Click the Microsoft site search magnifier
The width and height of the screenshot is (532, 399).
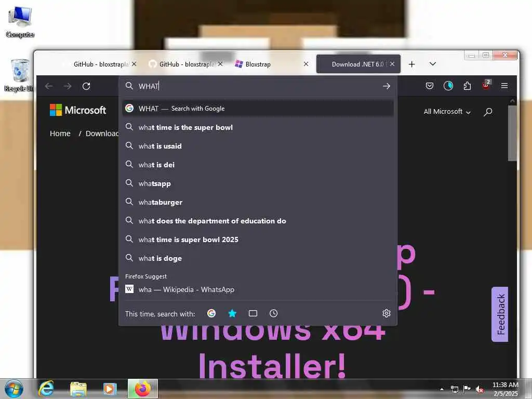488,112
